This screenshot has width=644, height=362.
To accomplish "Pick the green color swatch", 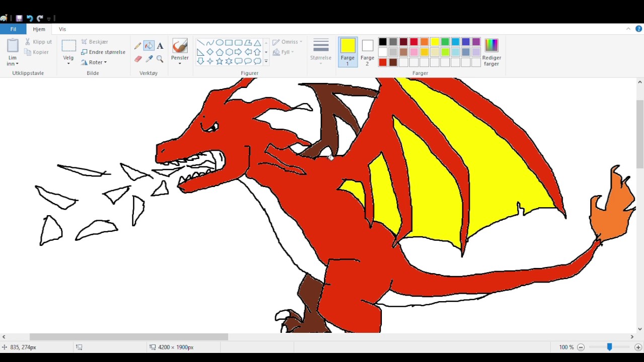I will tap(445, 42).
